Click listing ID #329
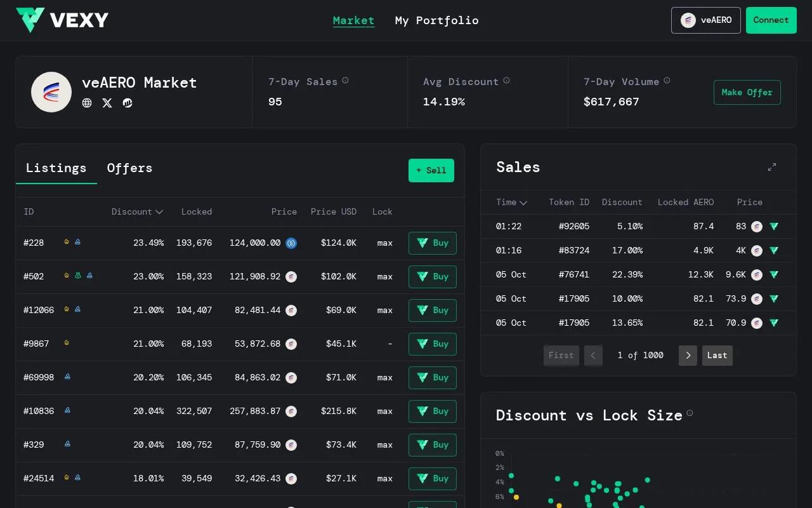 coord(34,444)
